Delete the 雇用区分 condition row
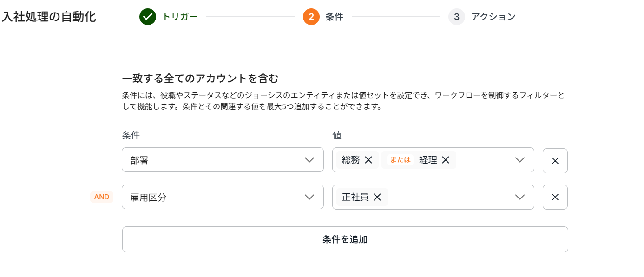This screenshot has height=277, width=644. tap(555, 197)
